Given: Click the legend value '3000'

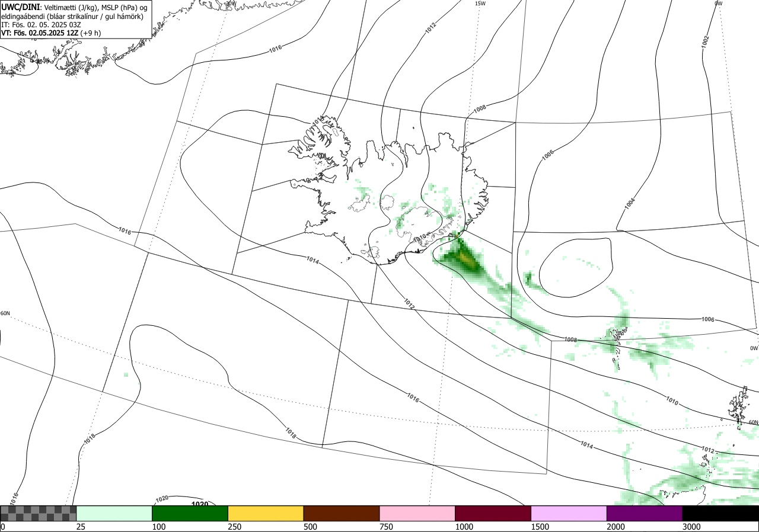Looking at the screenshot, I should pos(691,527).
